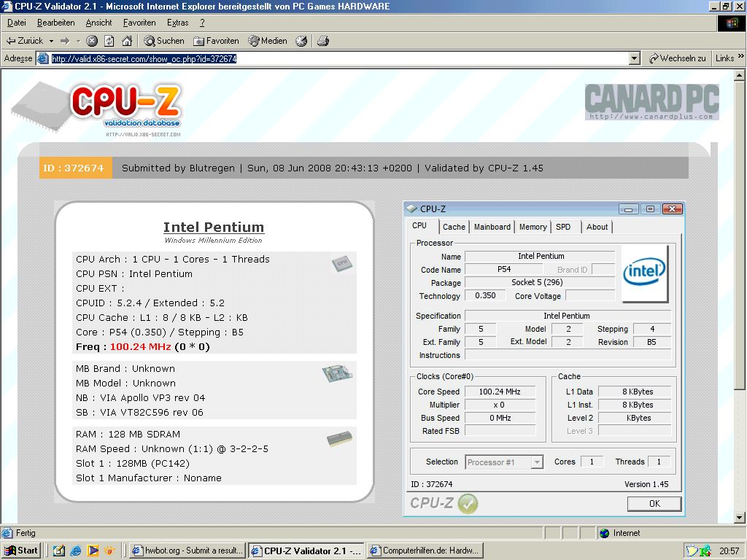Click the Forward navigation arrow

tap(65, 41)
